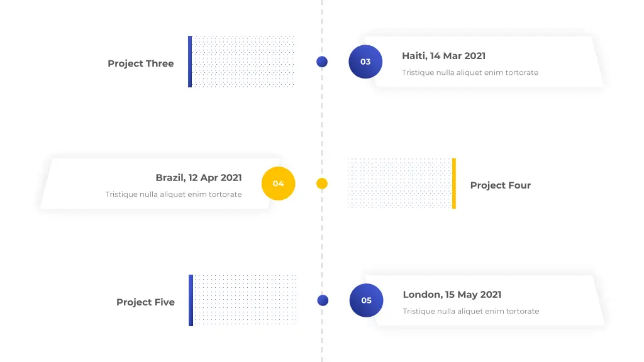The image size is (644, 362).
Task: Click the Project Four label
Action: coord(500,185)
